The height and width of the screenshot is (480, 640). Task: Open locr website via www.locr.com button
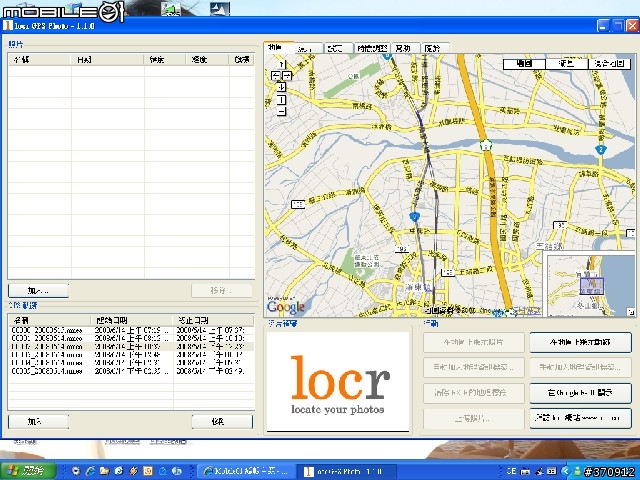coord(580,418)
